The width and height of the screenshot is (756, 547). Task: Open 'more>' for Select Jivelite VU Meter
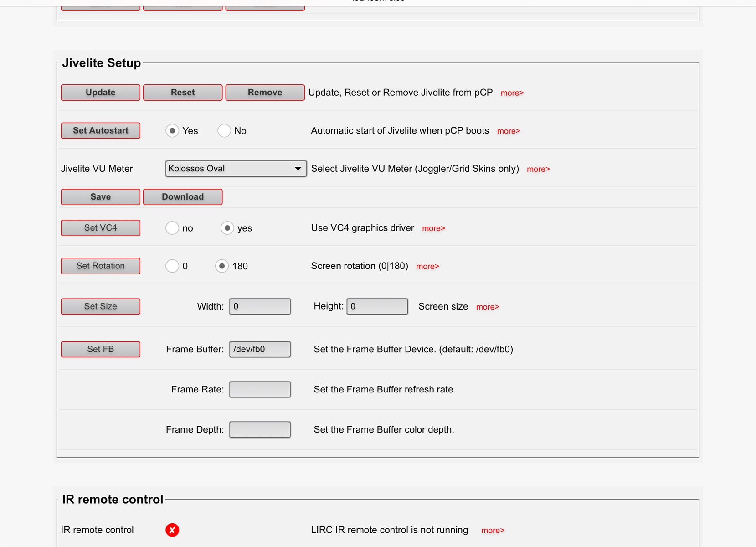pos(538,169)
